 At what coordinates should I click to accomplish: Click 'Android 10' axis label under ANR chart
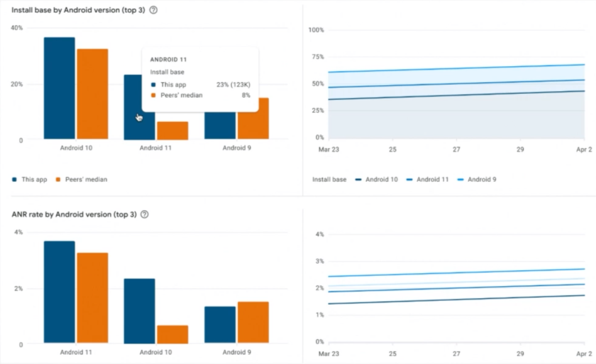click(156, 352)
